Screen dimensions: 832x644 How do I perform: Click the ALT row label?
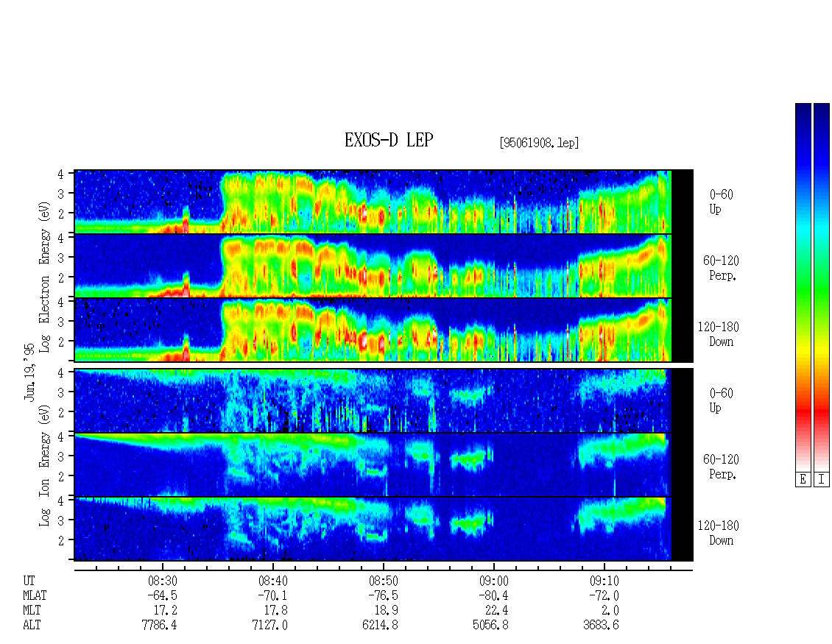(32, 626)
